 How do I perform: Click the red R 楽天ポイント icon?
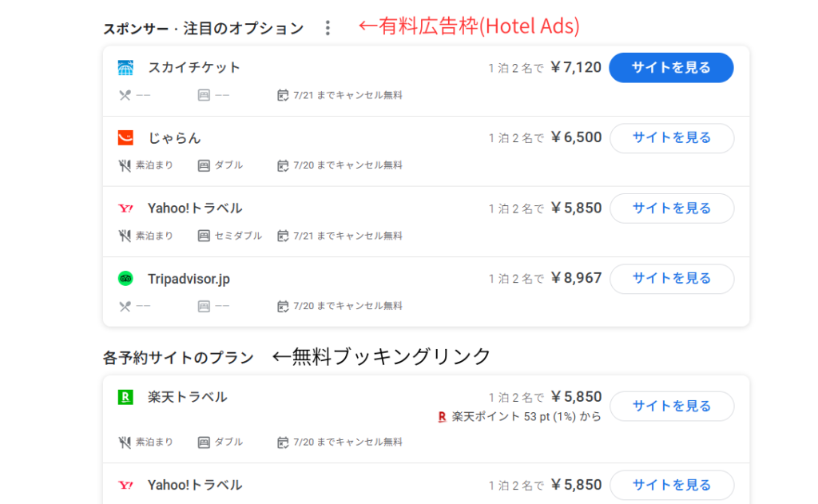click(x=442, y=417)
